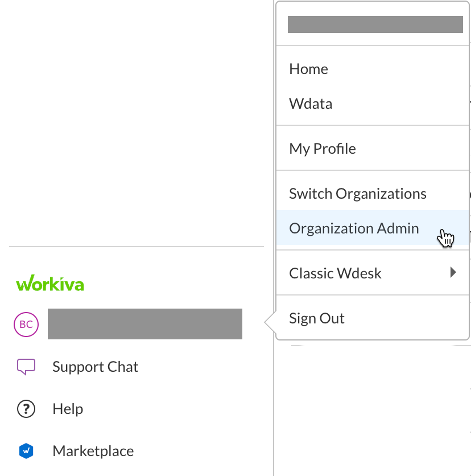Select Wdata from the menu
The width and height of the screenshot is (471, 476).
(310, 103)
